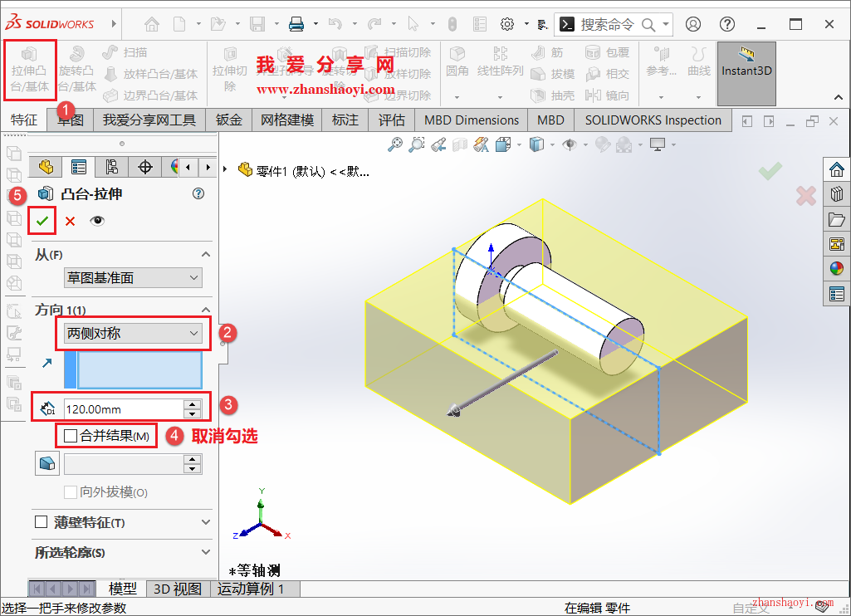851x616 pixels.
Task: Open the Edit Appearance color tool
Action: (x=602, y=144)
